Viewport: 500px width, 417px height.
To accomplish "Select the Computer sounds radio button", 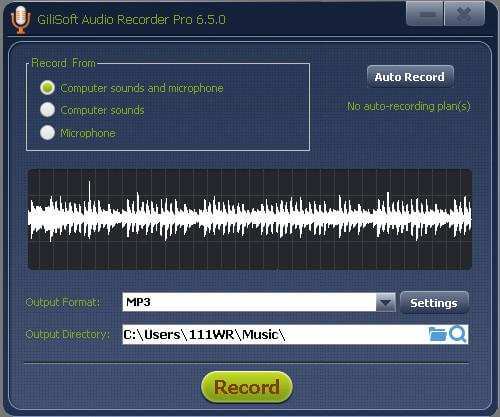I will (x=48, y=110).
